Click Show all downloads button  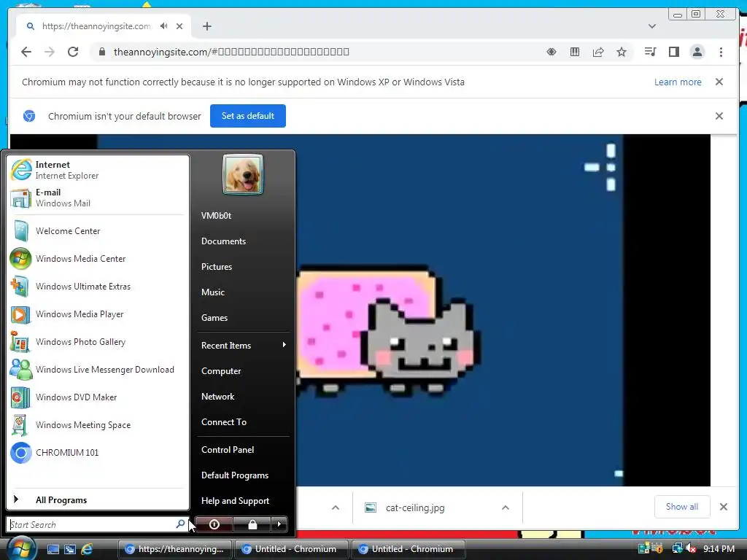tap(682, 507)
